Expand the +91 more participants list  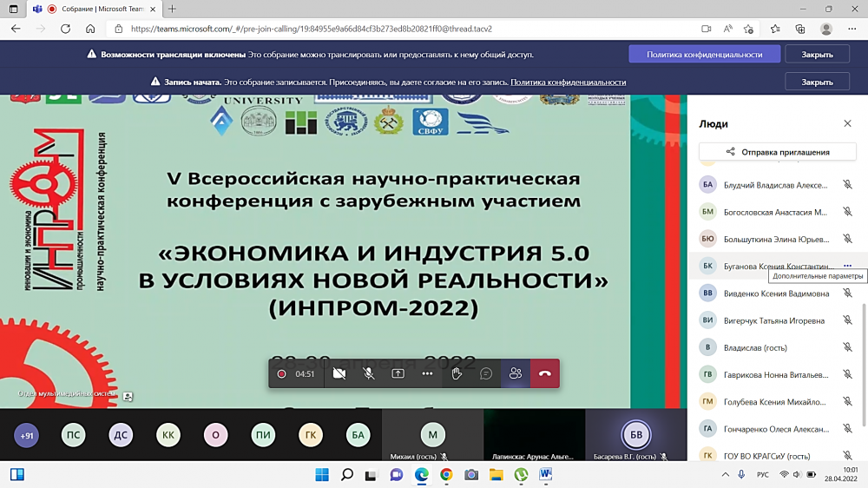pyautogui.click(x=27, y=436)
